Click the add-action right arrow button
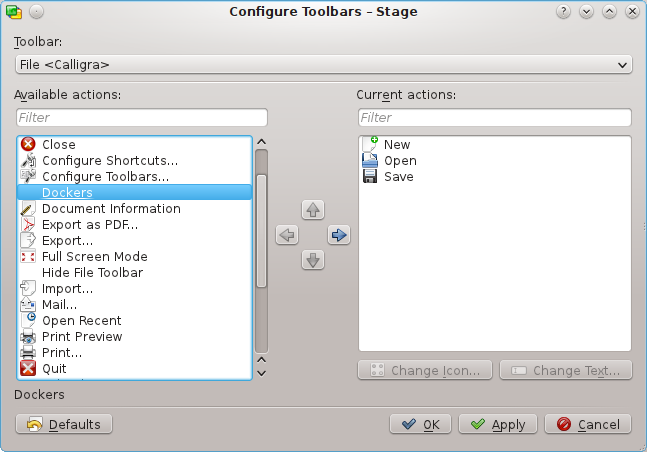Screen dimensions: 647x452 coord(339,235)
